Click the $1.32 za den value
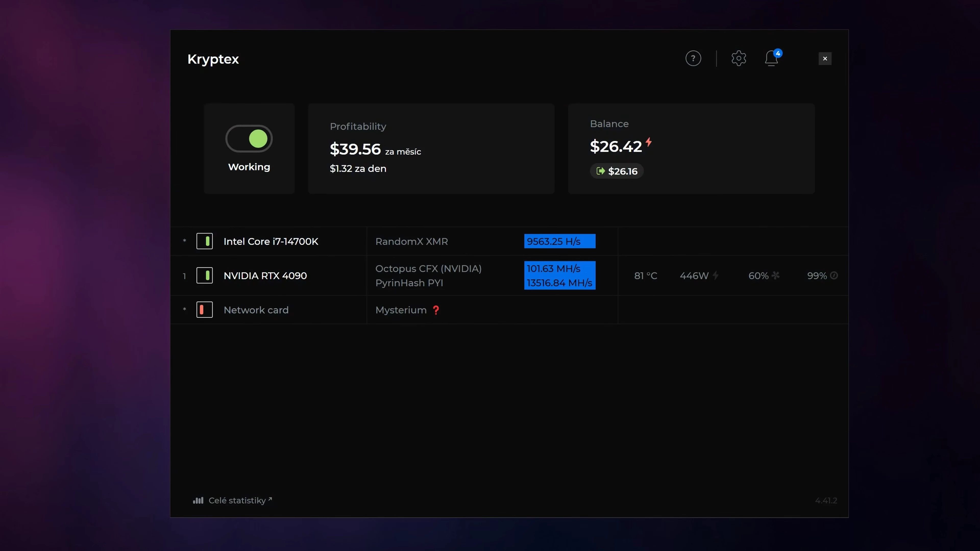 [358, 168]
